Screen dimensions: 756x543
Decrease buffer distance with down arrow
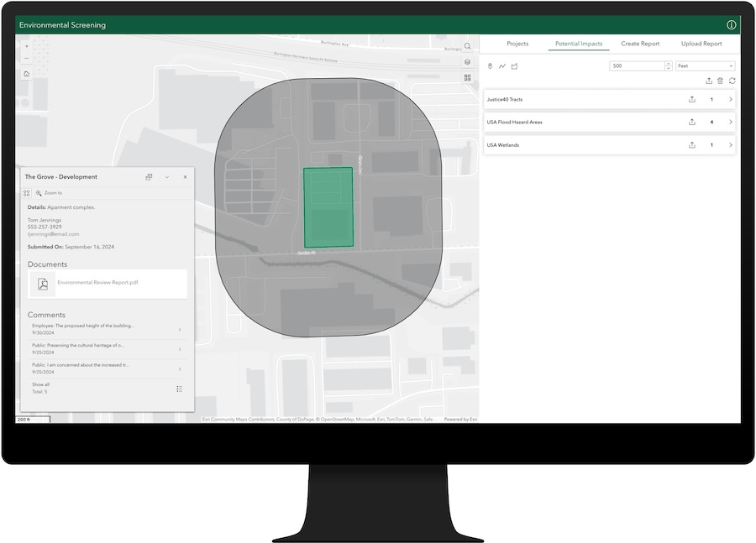(x=669, y=69)
